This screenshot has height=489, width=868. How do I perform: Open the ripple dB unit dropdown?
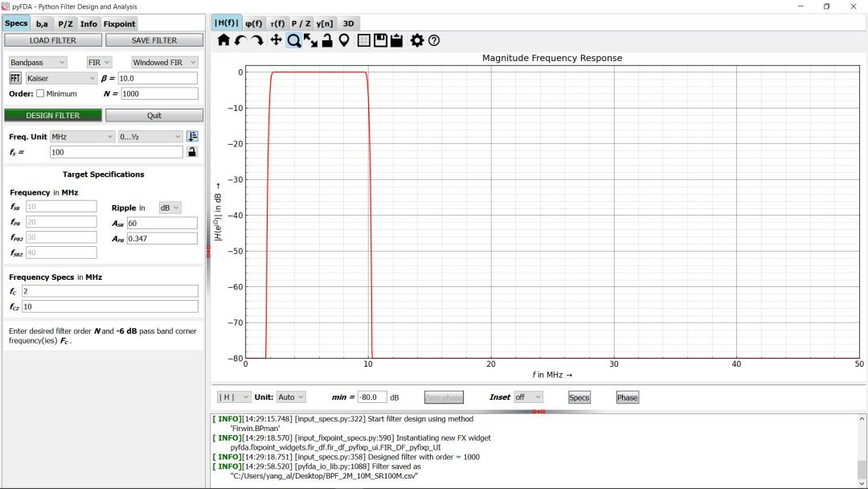170,208
